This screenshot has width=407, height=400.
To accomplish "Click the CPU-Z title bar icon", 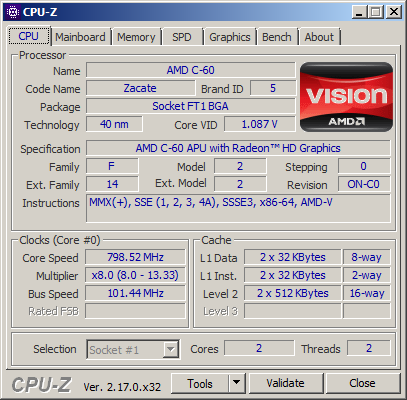I will [13, 12].
